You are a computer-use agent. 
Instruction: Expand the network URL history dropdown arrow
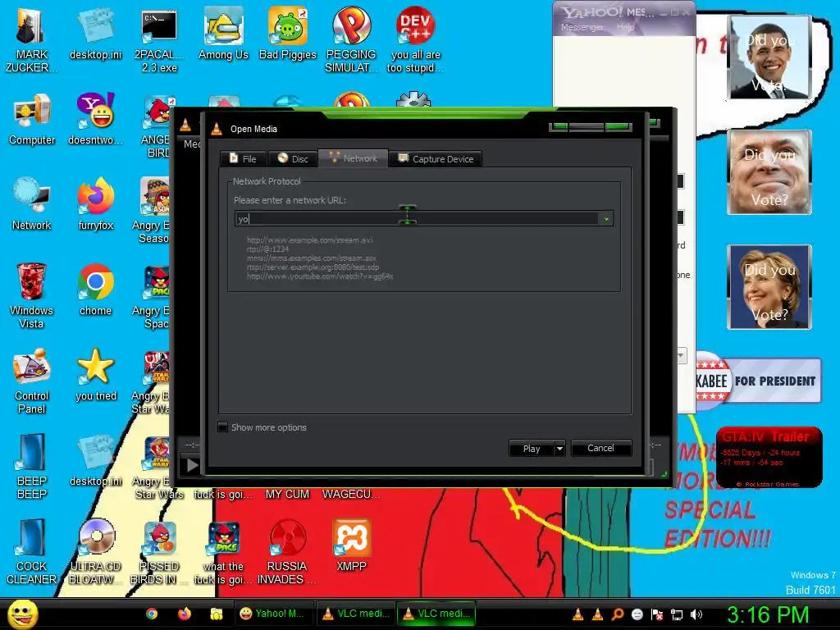click(x=606, y=218)
